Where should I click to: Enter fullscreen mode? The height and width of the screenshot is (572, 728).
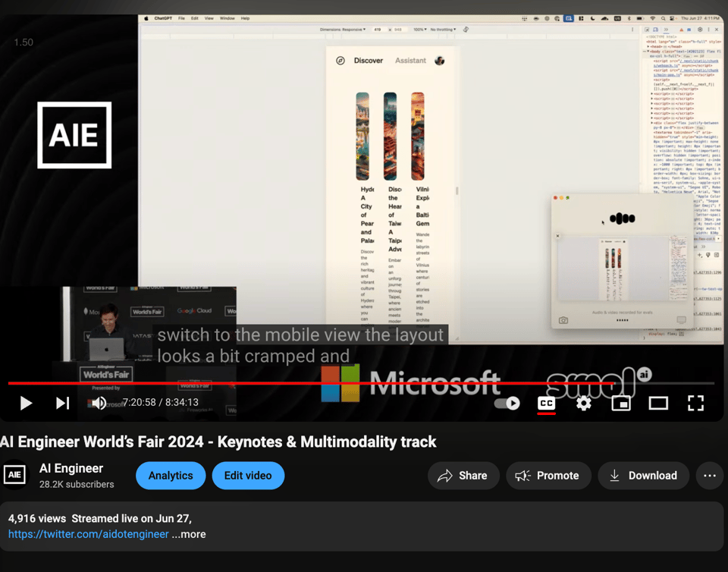695,403
